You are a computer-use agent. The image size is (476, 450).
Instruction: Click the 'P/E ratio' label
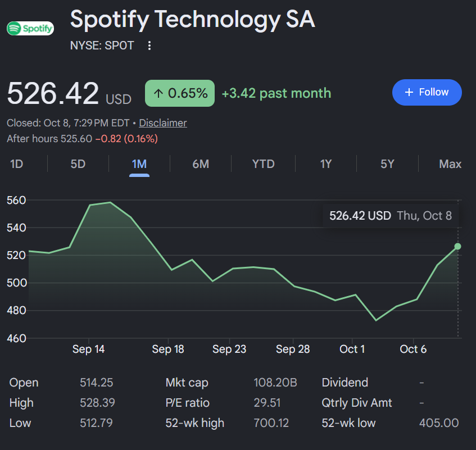(x=187, y=403)
